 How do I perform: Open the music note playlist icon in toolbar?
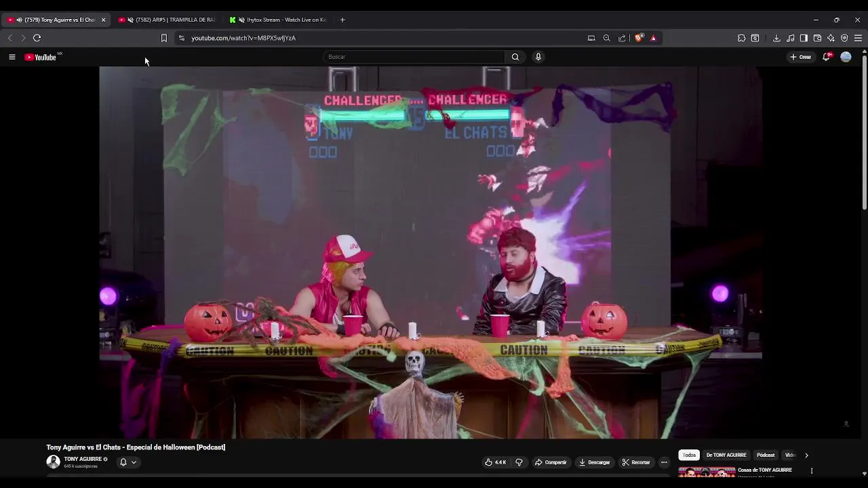(x=791, y=38)
